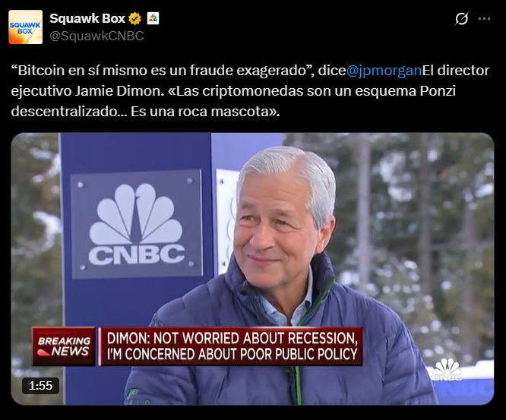Click the 'I'M CONCERNED ABOUT POOR PUBLIC POLICY' line
Screen dimensions: 506x420
[232, 354]
